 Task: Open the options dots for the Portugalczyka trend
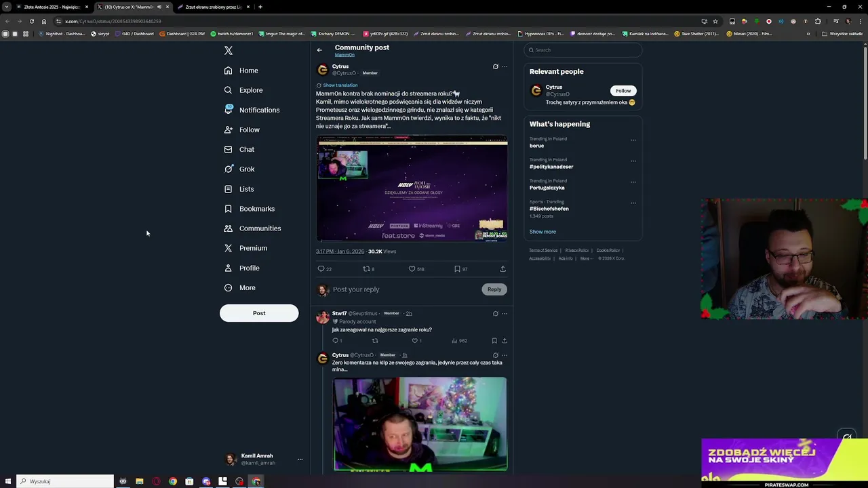pyautogui.click(x=633, y=182)
